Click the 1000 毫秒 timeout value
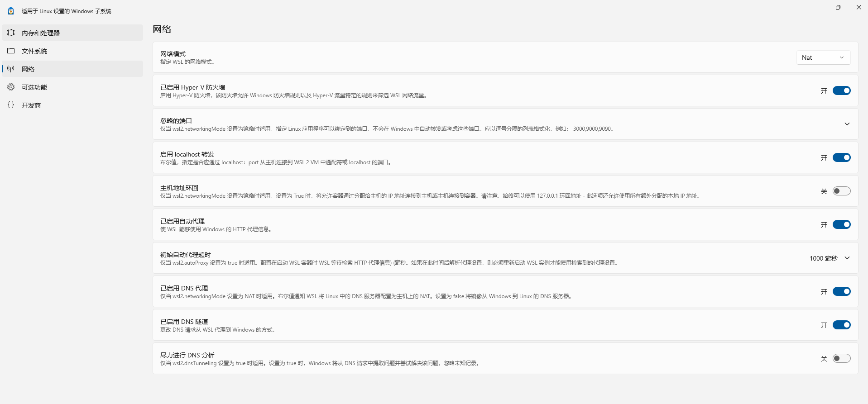868x404 pixels. click(x=823, y=258)
